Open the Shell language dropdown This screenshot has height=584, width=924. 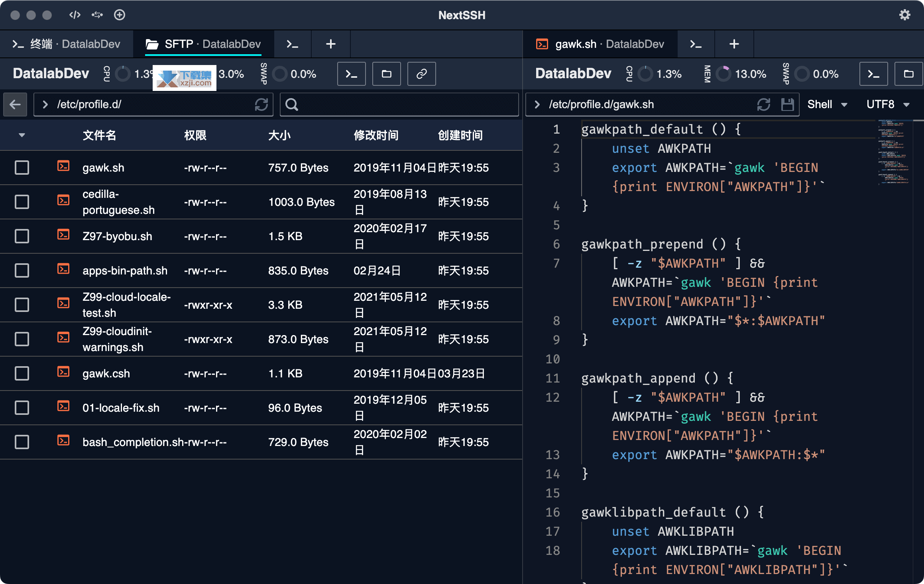pos(828,105)
